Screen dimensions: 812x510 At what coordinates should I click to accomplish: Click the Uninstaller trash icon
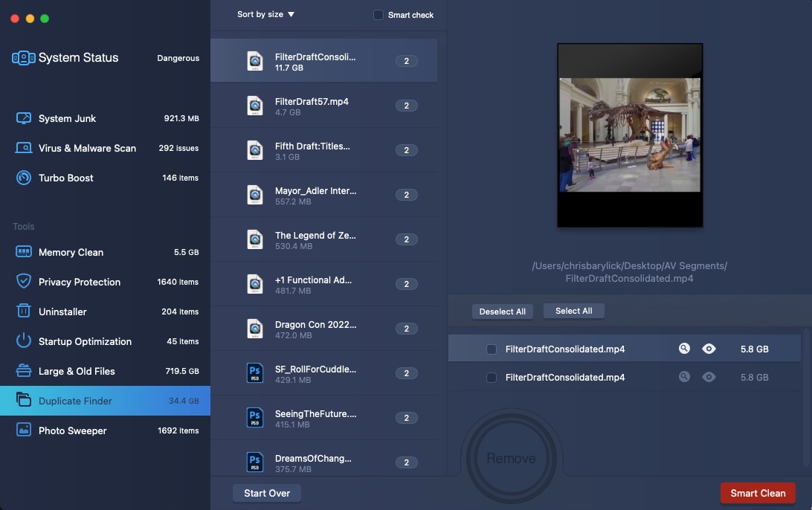tap(23, 311)
